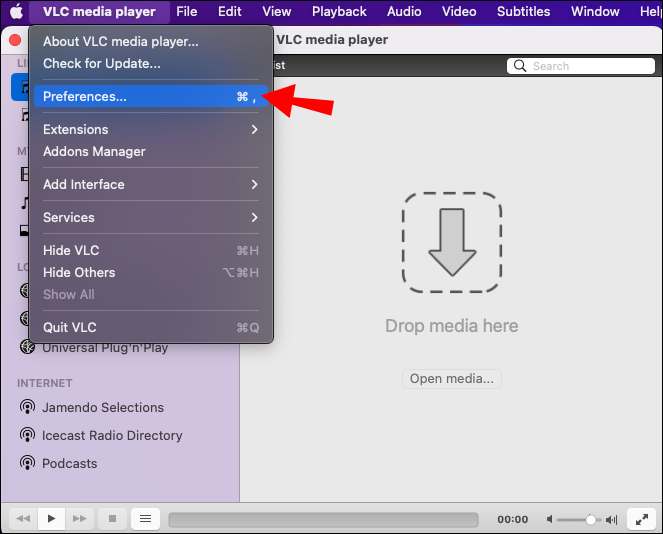Select Universal Plug'n'Play entry
Viewport: 663px width, 534px height.
click(x=105, y=348)
